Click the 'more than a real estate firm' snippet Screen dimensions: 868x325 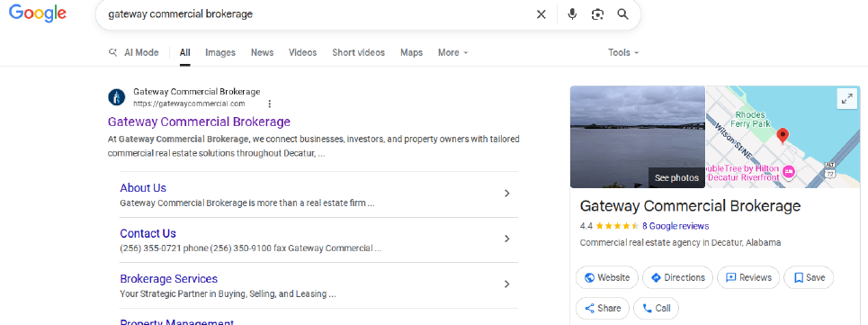(247, 203)
